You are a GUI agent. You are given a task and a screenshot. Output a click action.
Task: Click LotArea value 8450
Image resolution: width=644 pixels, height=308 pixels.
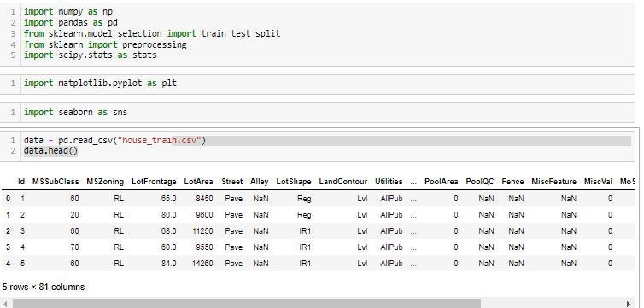[205, 199]
